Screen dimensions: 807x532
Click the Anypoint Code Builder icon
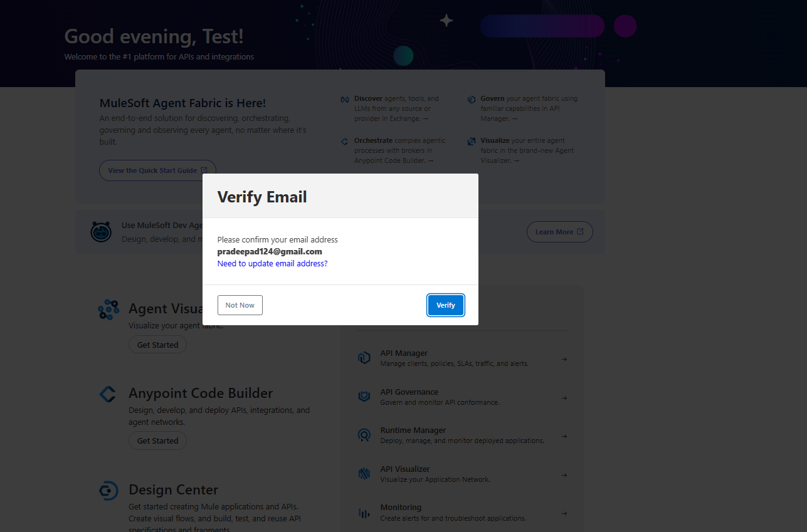coord(108,394)
